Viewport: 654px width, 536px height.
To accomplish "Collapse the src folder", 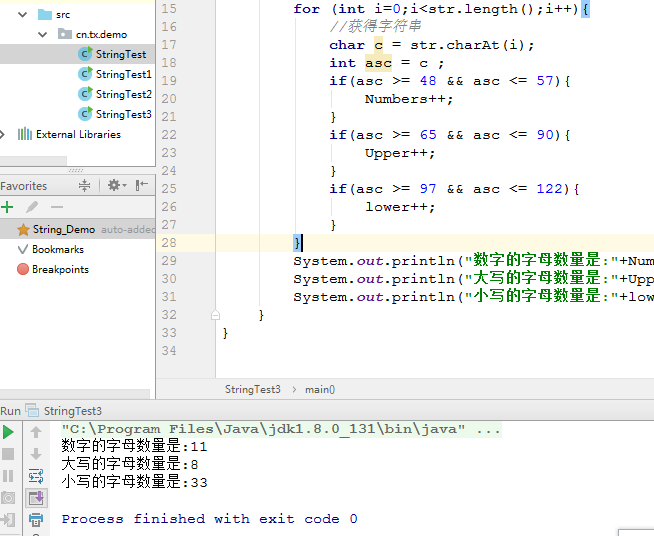I will coord(23,15).
